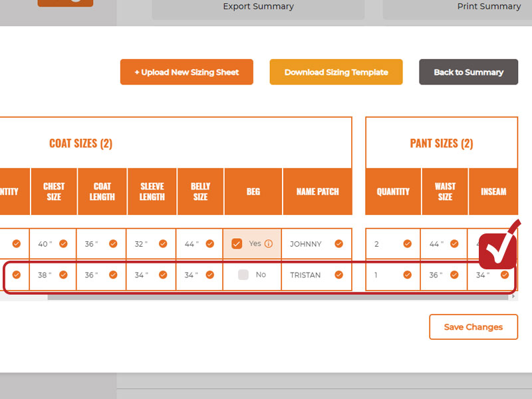Screen dimensions: 532x399
Task: Switch to the Export Summary tab
Action: point(258,7)
